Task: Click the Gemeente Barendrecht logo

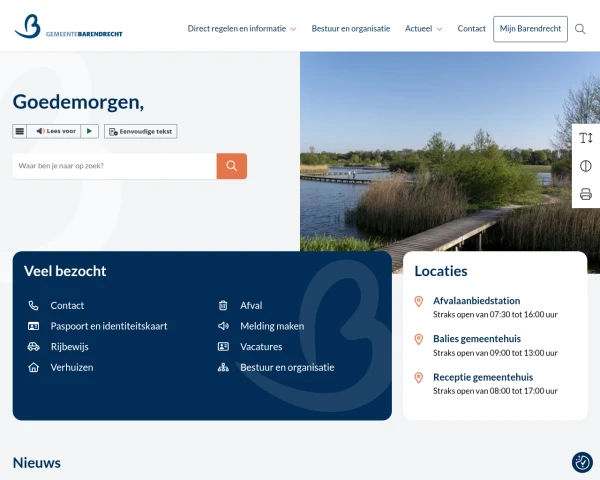Action: click(68, 26)
